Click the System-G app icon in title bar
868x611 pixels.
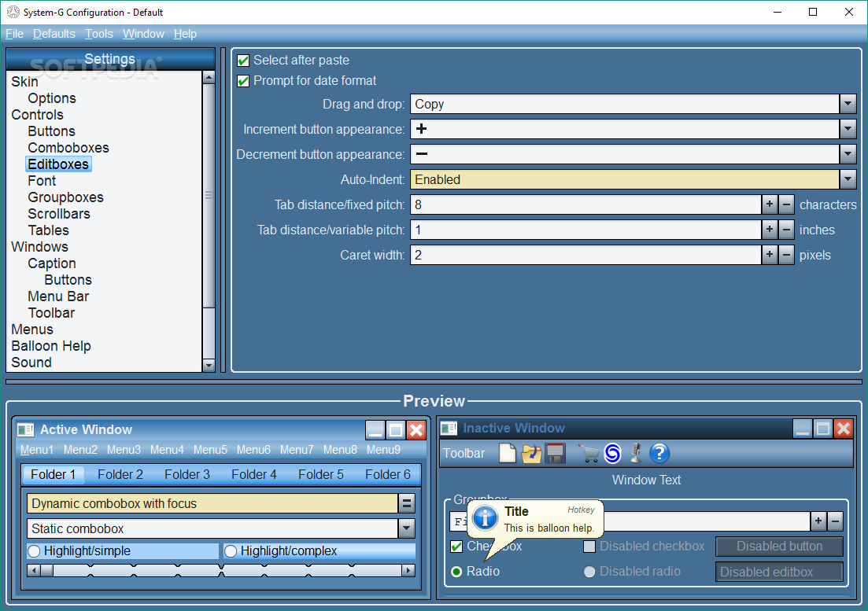(13, 12)
